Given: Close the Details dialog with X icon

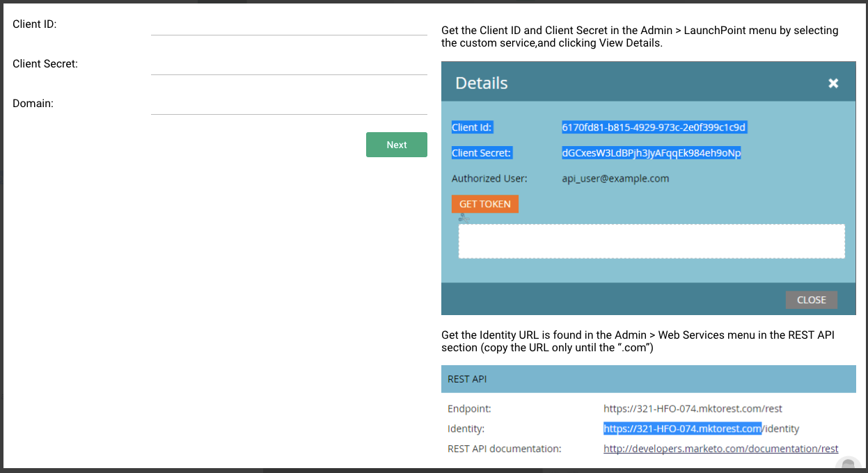Looking at the screenshot, I should coord(833,83).
